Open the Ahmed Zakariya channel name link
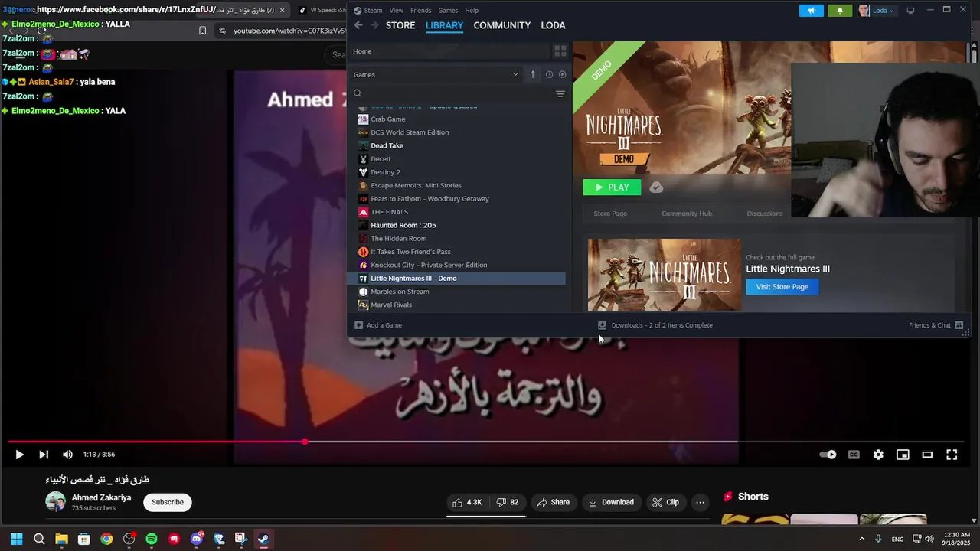The height and width of the screenshot is (551, 980). 101,497
